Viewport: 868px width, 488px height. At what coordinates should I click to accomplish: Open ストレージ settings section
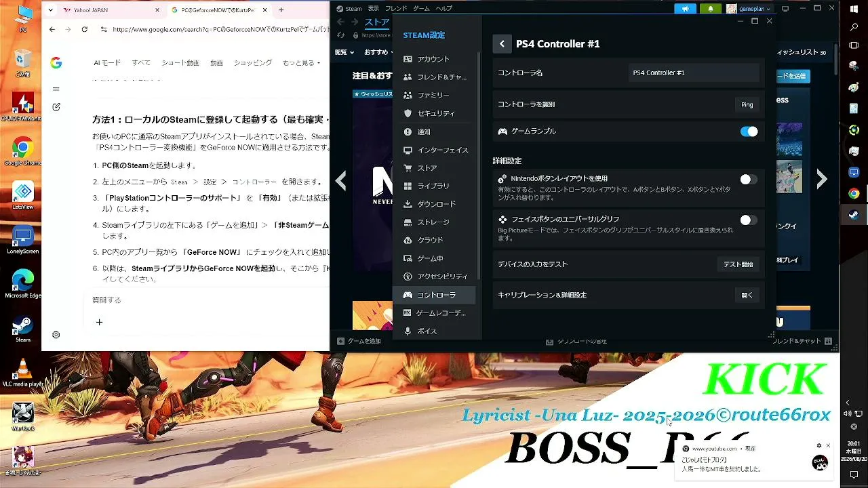(x=434, y=222)
